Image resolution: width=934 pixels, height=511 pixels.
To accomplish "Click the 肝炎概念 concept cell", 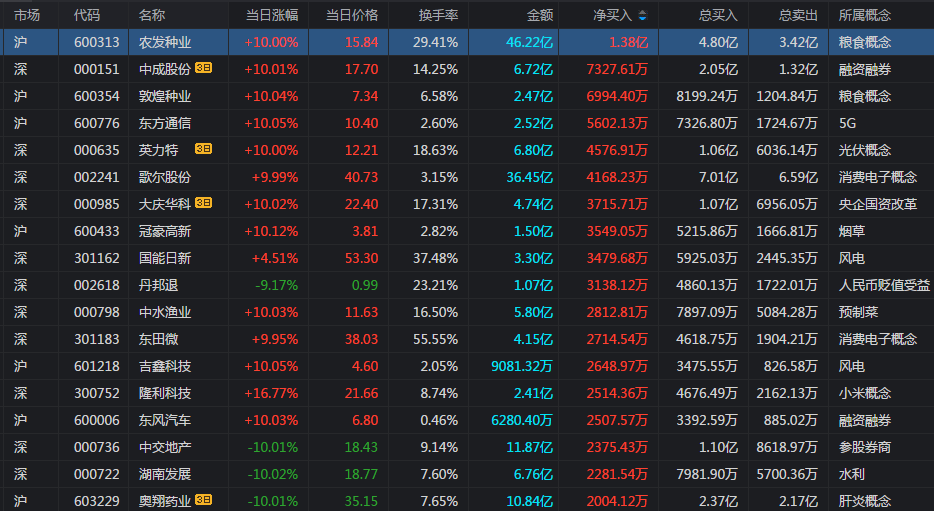I will pos(865,501).
